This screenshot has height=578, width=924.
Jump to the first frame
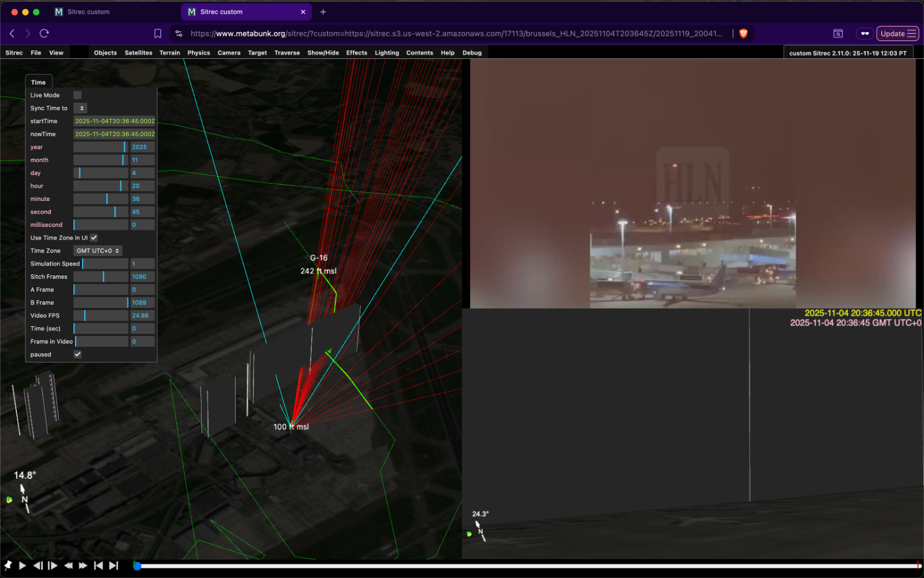[x=98, y=566]
